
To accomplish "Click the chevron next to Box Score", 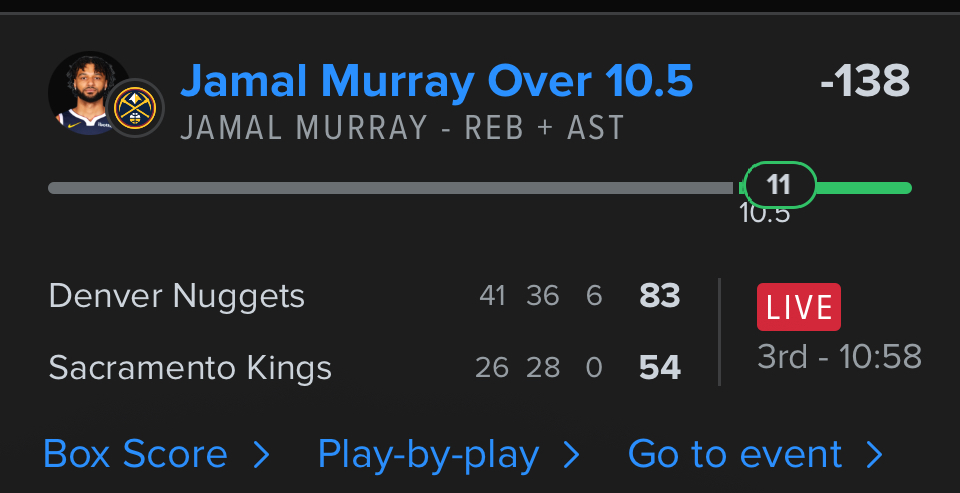I will coord(261,456).
